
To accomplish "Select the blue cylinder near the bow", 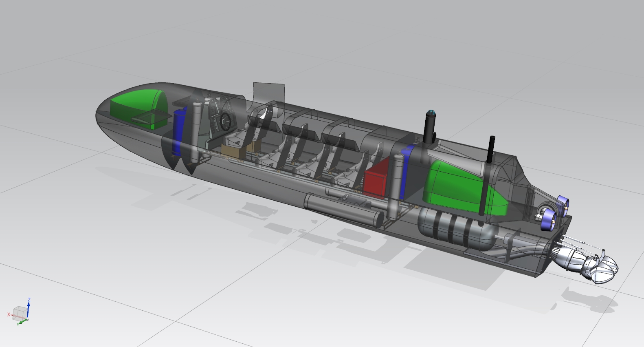I will (178, 130).
